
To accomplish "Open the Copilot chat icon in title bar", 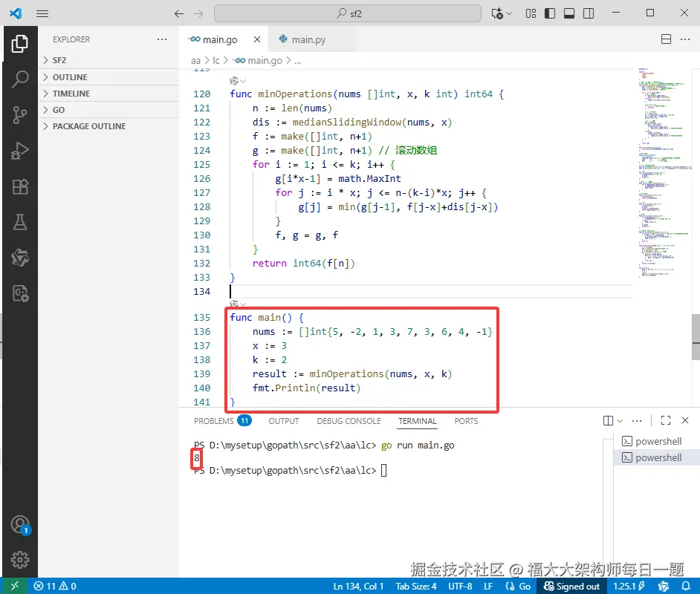I will tap(497, 13).
